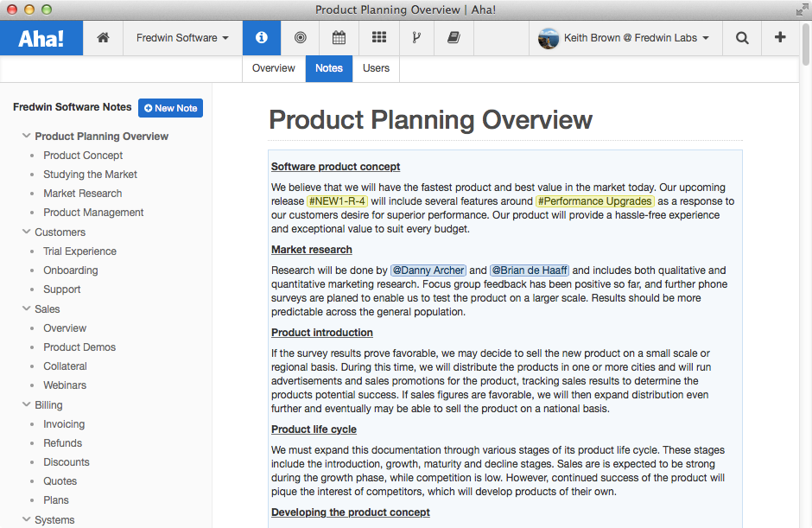Select Product Planning Overview in notes tree
Screen dimensions: 812x528
click(102, 137)
